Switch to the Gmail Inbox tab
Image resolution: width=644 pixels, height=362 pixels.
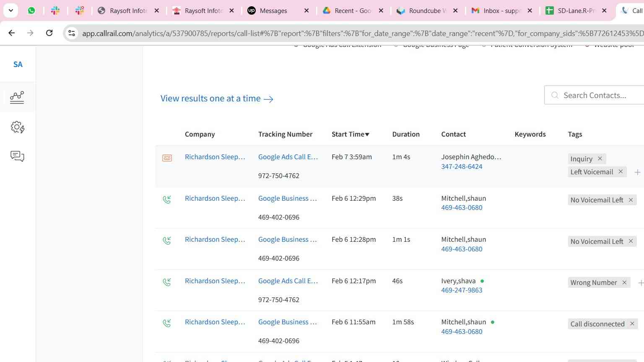pyautogui.click(x=502, y=10)
